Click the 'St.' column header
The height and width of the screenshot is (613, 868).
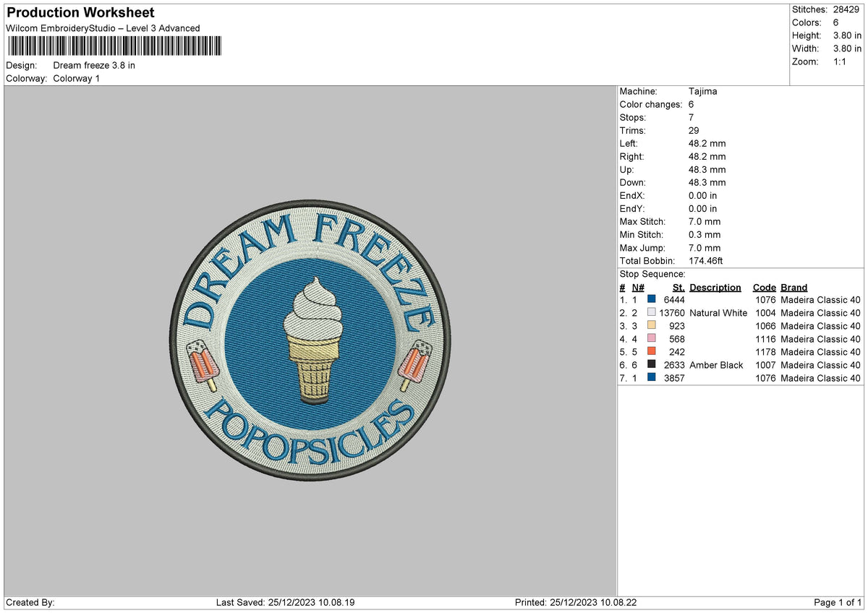coord(678,288)
